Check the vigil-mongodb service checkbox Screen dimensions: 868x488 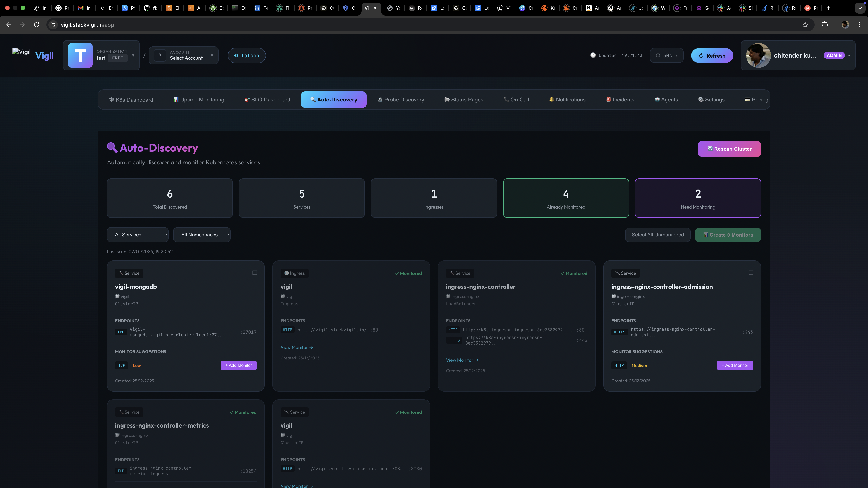(255, 273)
